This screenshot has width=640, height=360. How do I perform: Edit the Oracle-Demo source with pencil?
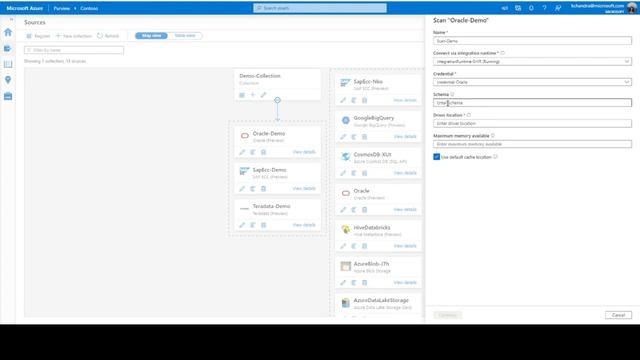point(242,152)
